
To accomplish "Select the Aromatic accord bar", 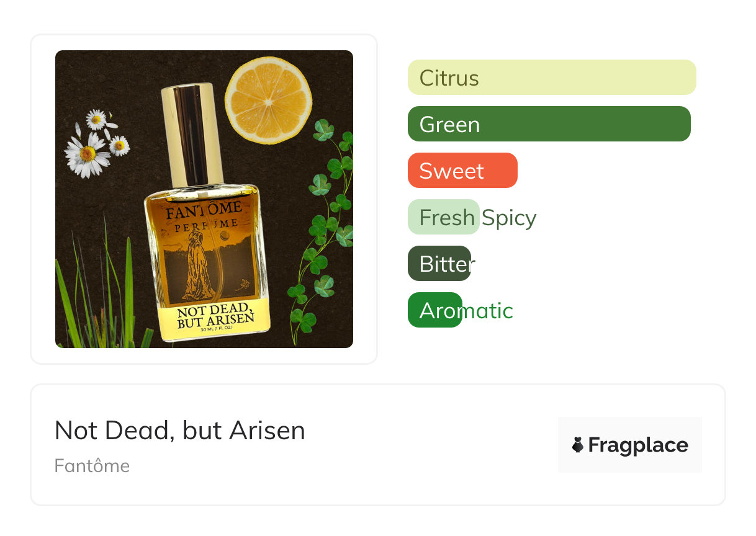I will (x=461, y=310).
